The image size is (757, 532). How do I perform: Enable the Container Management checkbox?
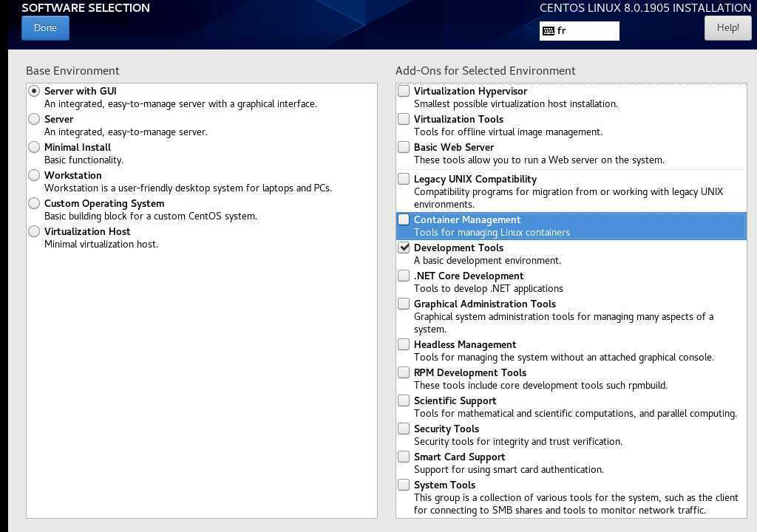pyautogui.click(x=404, y=219)
